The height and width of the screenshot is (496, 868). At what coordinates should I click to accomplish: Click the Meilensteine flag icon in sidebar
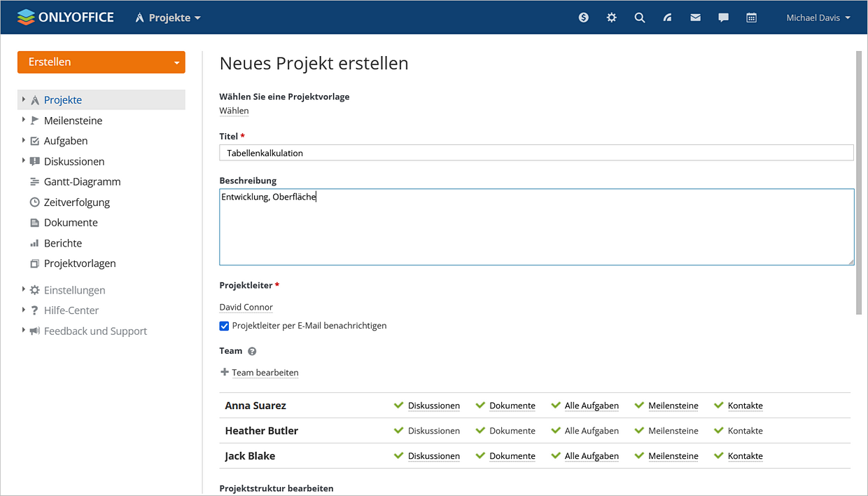coord(35,120)
